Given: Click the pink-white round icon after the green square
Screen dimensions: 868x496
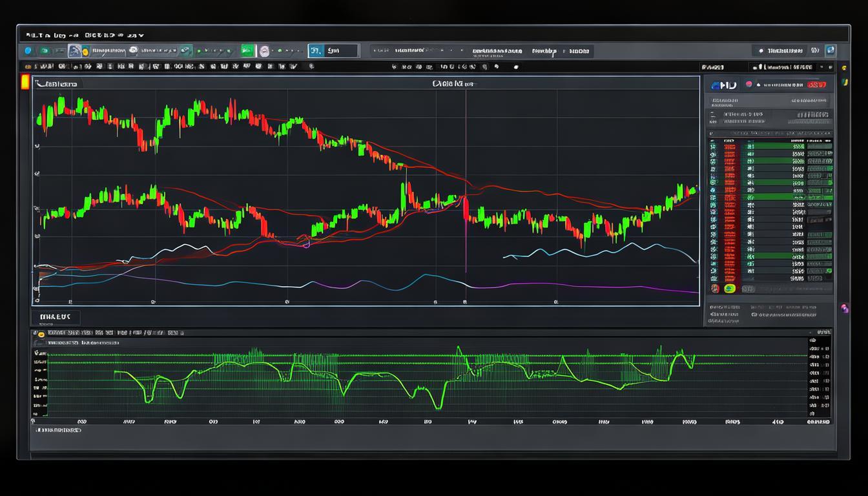Looking at the screenshot, I should pos(264,51).
